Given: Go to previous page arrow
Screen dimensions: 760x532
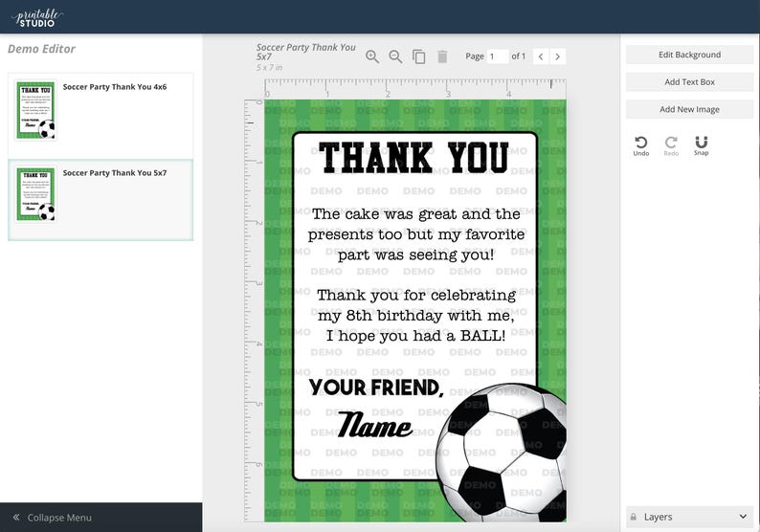Looking at the screenshot, I should pyautogui.click(x=541, y=56).
